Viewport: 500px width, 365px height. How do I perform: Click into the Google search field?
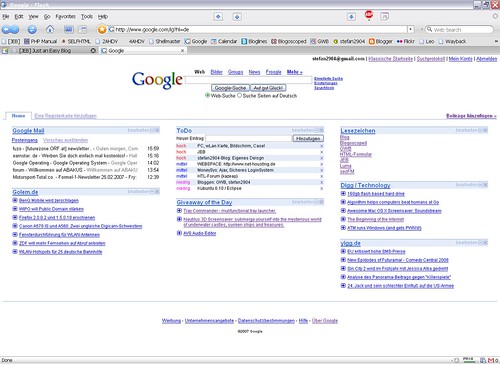(249, 80)
